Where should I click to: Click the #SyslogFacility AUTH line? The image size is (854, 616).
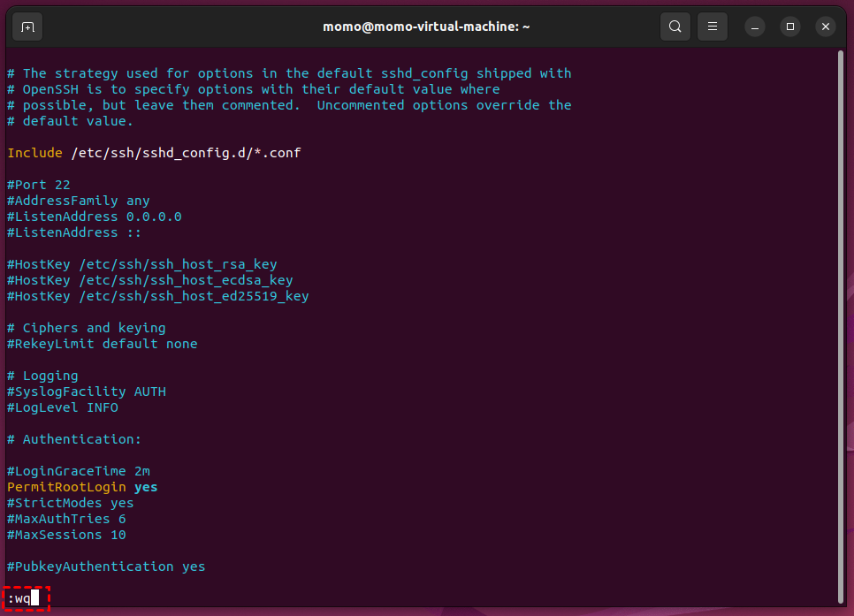[x=86, y=392]
